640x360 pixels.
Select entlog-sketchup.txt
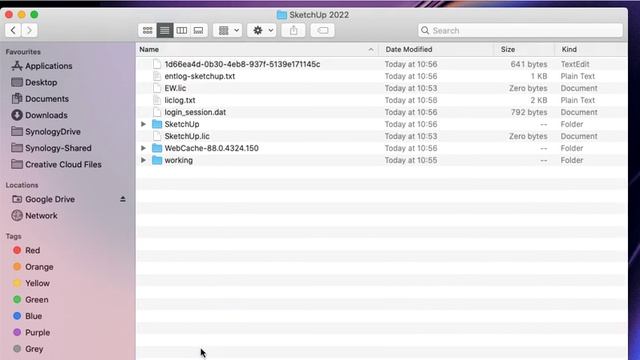200,76
